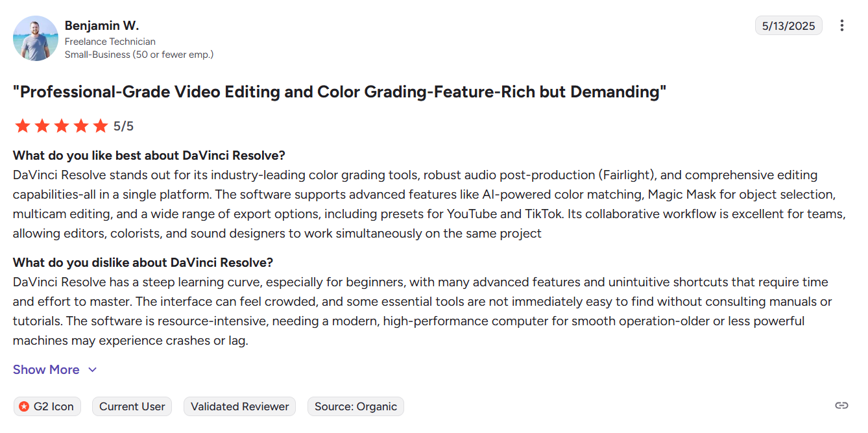Expand the review with Show More

click(46, 369)
